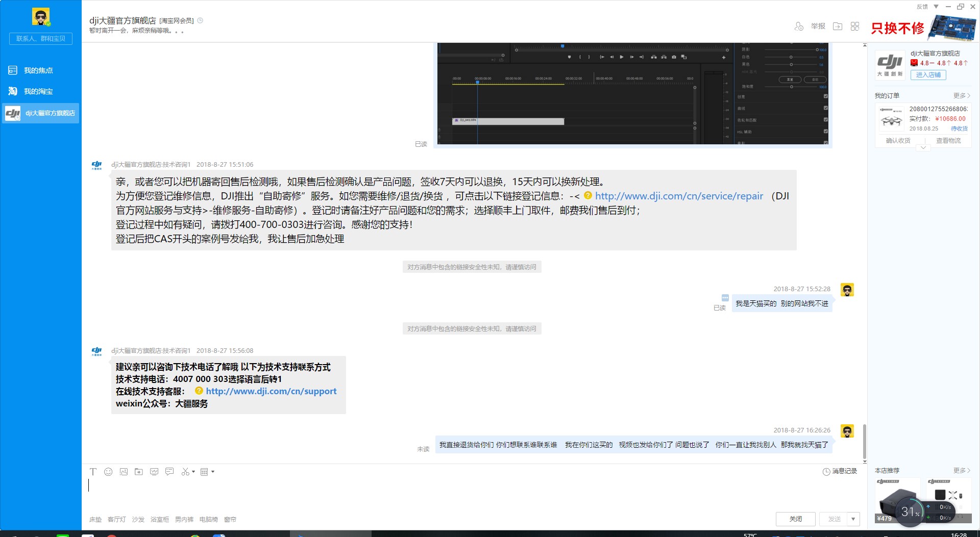980x537 pixels.
Task: Open the dji.com/cn/support link
Action: (271, 391)
